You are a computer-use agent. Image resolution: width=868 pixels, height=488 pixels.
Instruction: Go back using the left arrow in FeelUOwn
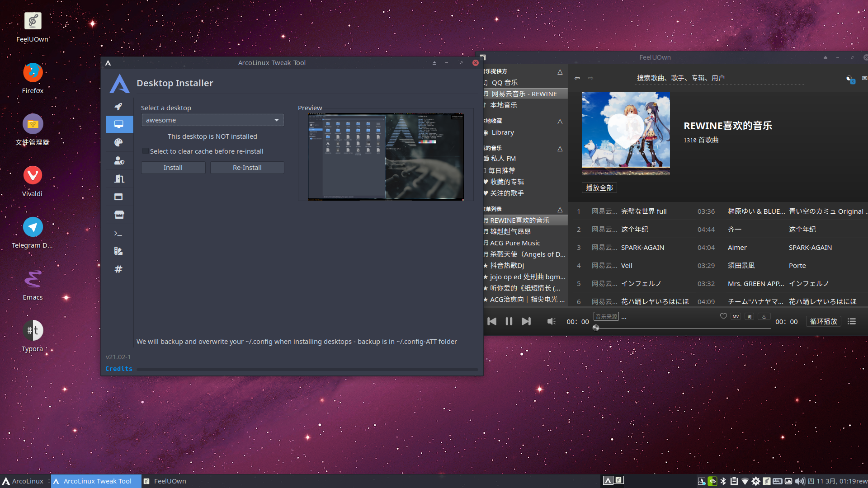(x=577, y=78)
